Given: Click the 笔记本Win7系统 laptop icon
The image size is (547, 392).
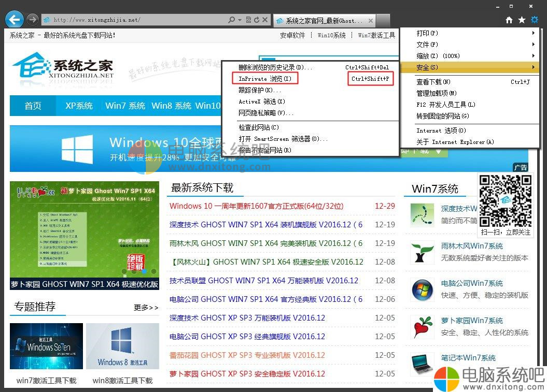Looking at the screenshot, I should pyautogui.click(x=422, y=364).
